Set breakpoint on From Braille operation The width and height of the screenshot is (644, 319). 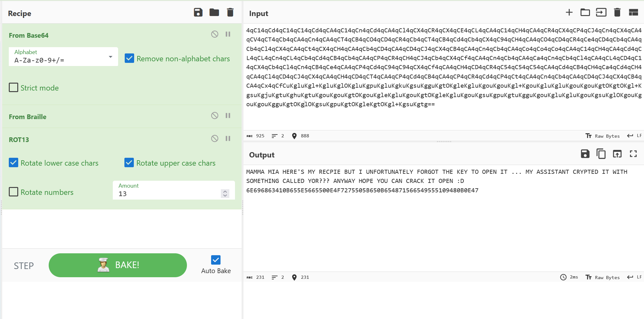click(x=228, y=116)
